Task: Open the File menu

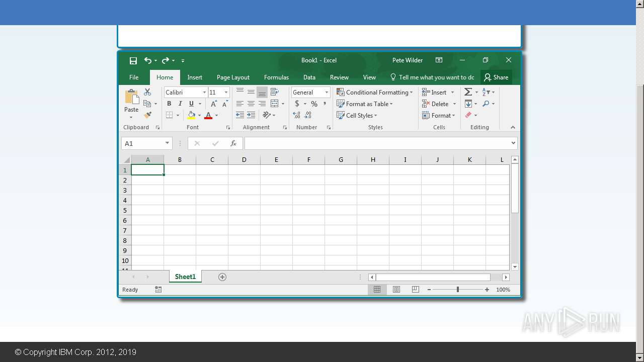Action: point(134,77)
